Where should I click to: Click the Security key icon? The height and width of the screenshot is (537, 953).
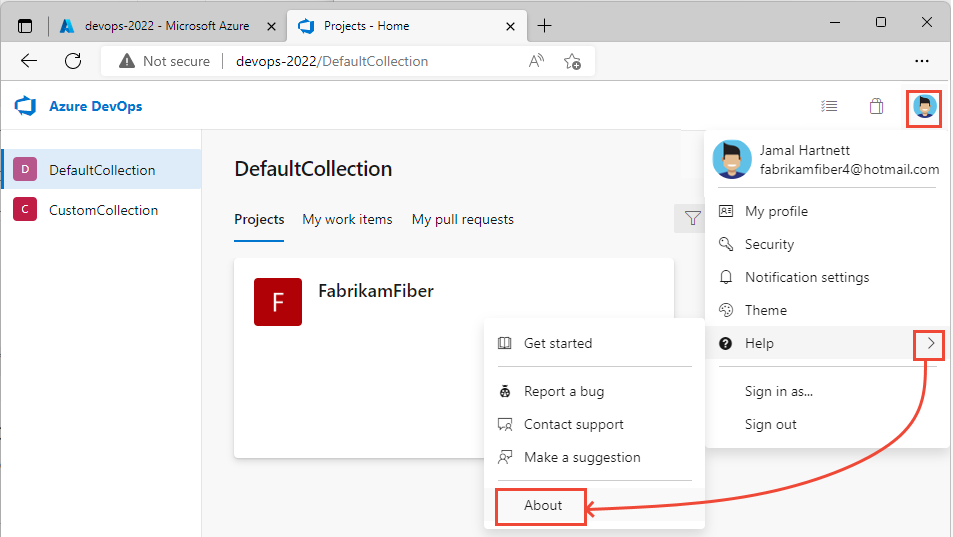point(726,244)
